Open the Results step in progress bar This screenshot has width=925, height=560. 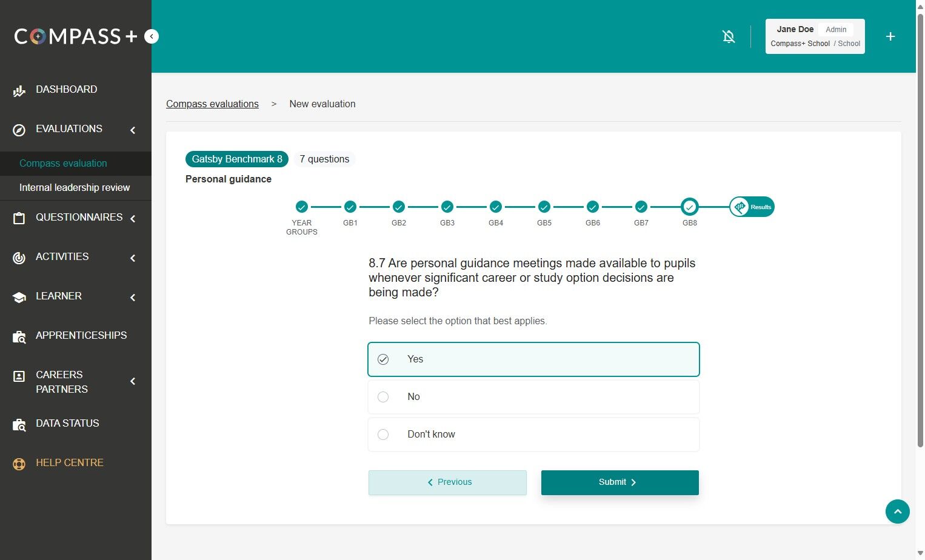pos(752,207)
